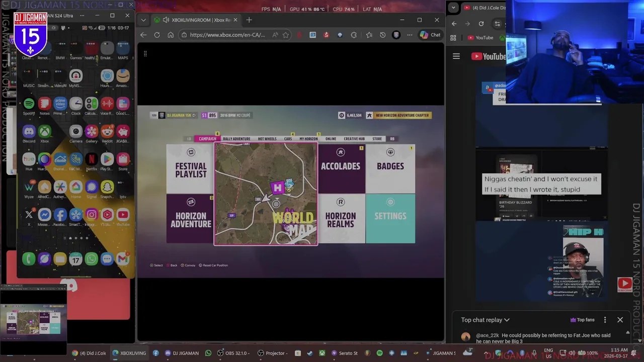The height and width of the screenshot is (362, 644).
Task: Select Campaign tab in Forza menu
Action: 207,139
